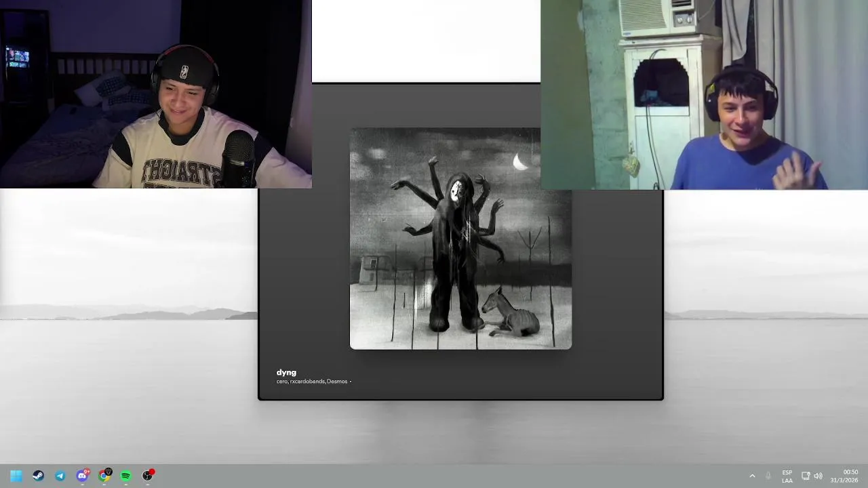The image size is (868, 488).
Task: Open Discord from the taskbar
Action: point(82,476)
